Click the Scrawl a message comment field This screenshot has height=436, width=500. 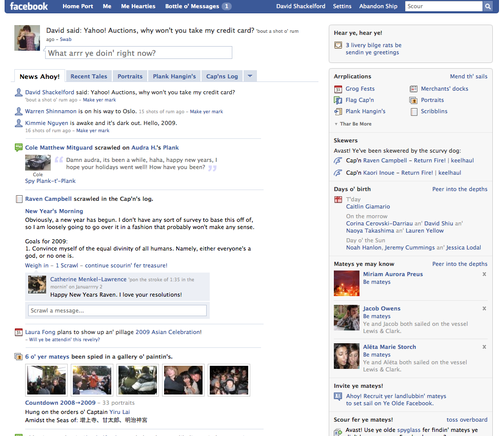(117, 310)
